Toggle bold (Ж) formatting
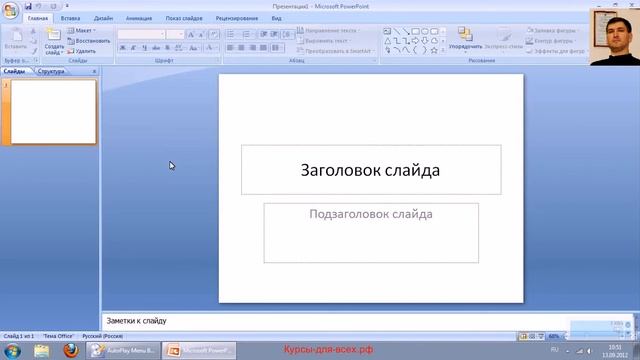Image resolution: width=640 pixels, height=360 pixels. coord(122,48)
